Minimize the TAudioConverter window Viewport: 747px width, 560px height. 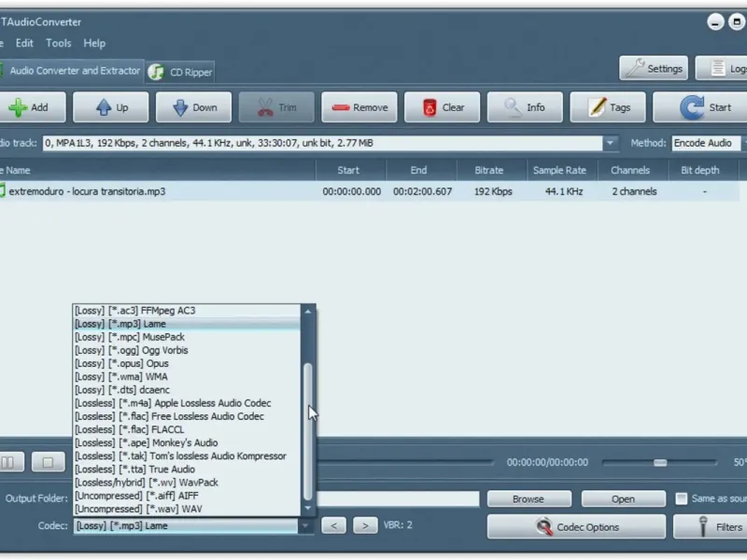pos(715,21)
